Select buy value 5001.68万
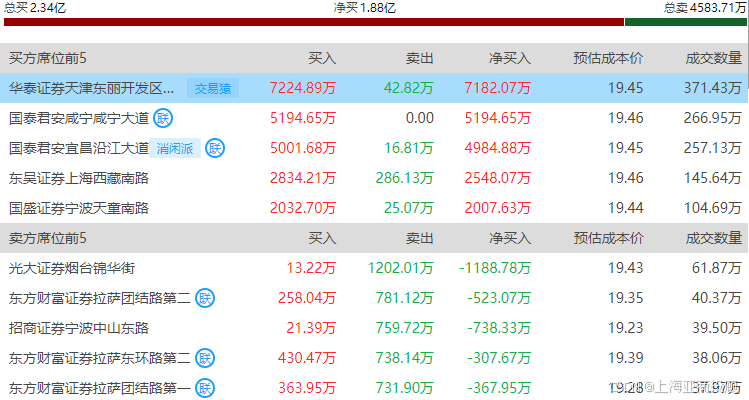749x400 pixels. 303,148
